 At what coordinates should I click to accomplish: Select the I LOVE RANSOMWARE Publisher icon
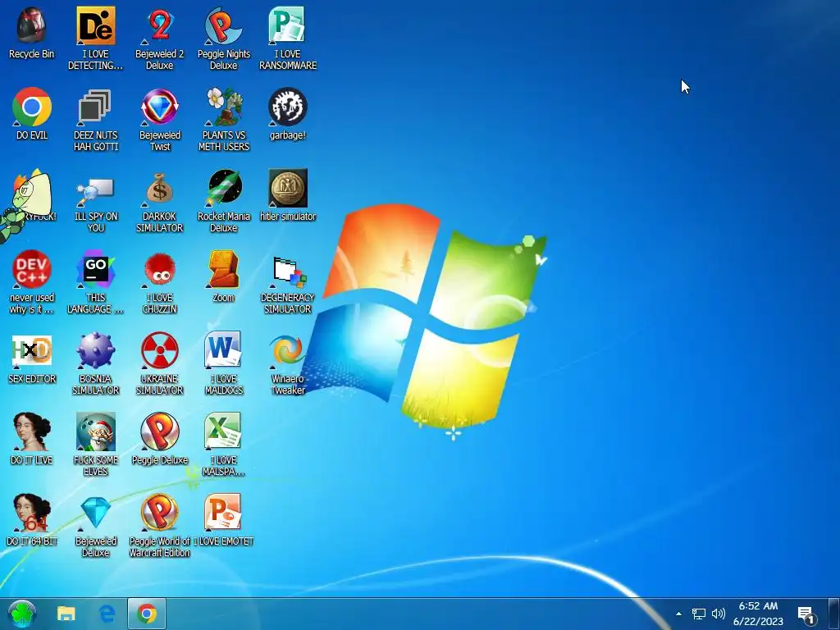coord(287,25)
